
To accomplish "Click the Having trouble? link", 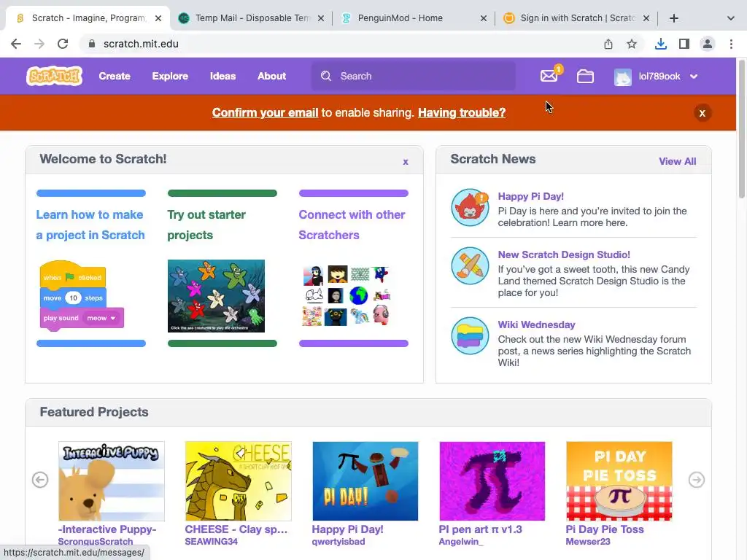I will [x=462, y=113].
